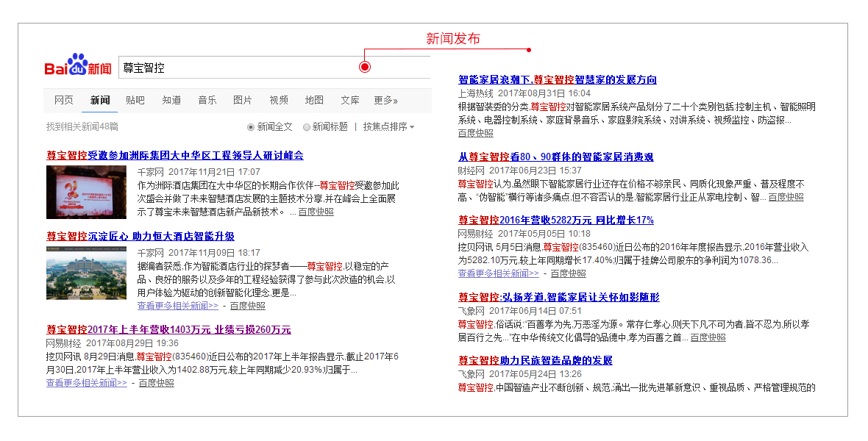Open headline 从尊宝智控看80、90群体的智能家居消费观

tap(556, 157)
